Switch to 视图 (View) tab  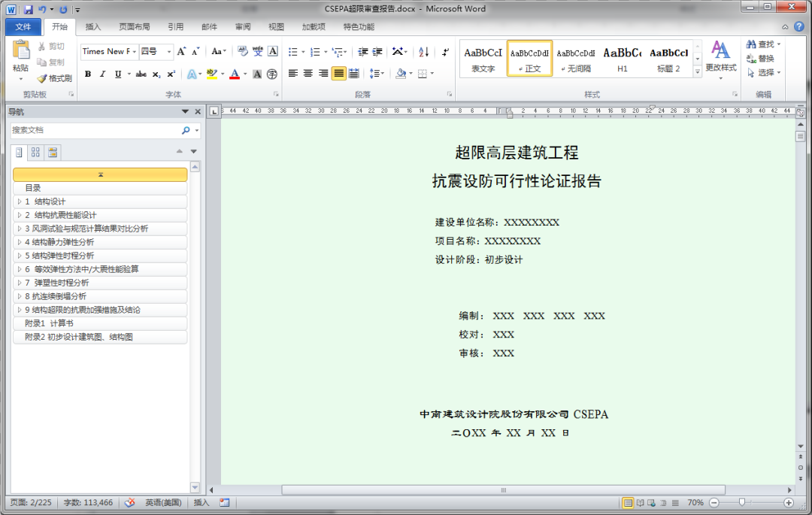click(276, 27)
